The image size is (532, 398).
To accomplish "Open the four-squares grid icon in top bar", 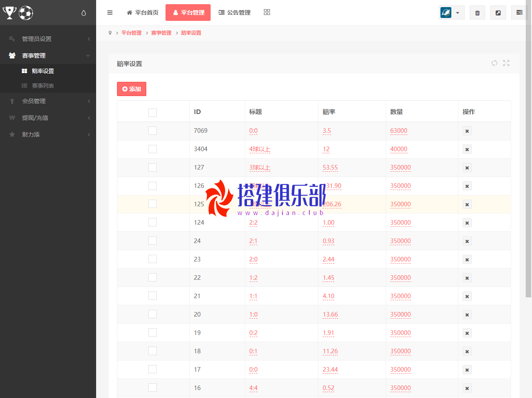I will (x=267, y=13).
